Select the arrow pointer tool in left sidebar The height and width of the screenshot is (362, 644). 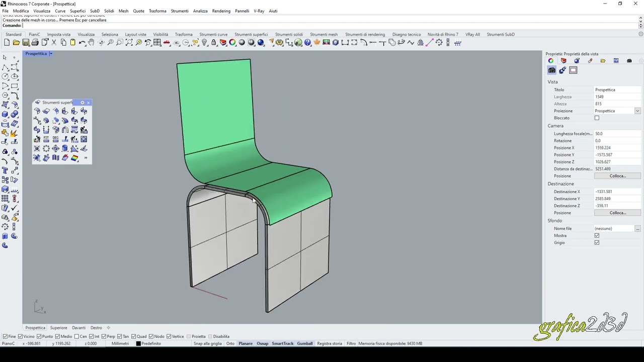coord(5,57)
